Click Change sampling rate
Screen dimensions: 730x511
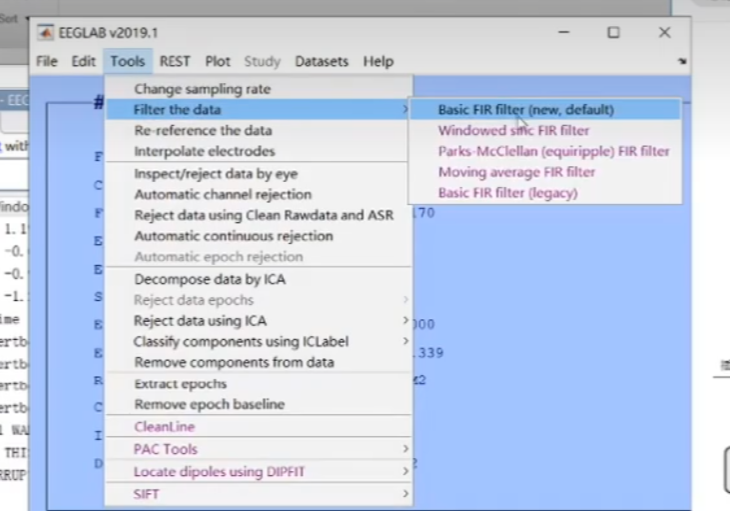[202, 89]
